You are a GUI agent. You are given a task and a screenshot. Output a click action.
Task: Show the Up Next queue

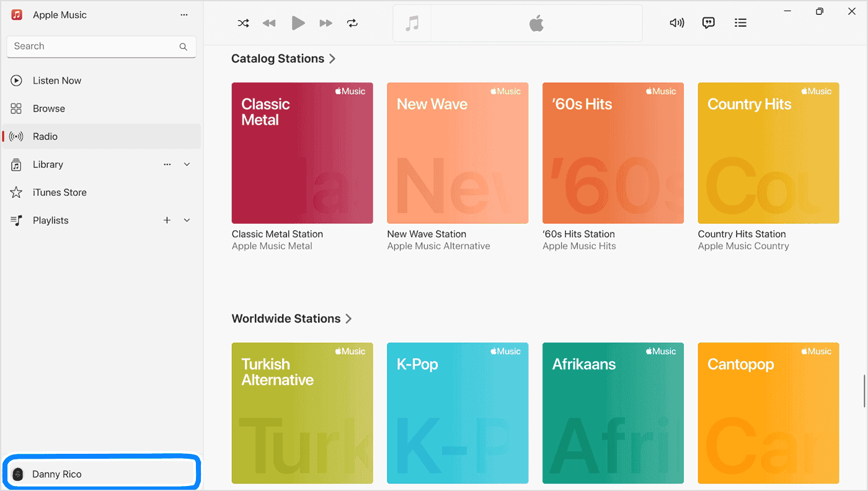740,22
